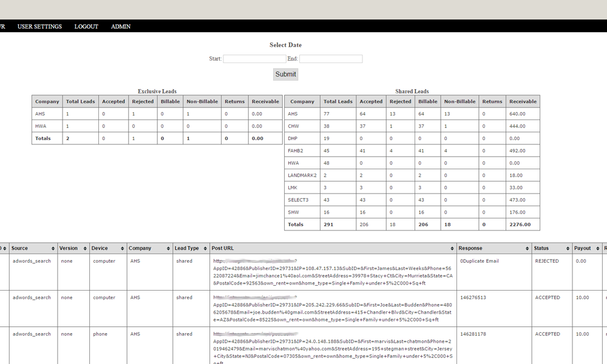Viewport: 607px width, 364px height.
Task: Click the Response column sort arrows
Action: pyautogui.click(x=527, y=248)
